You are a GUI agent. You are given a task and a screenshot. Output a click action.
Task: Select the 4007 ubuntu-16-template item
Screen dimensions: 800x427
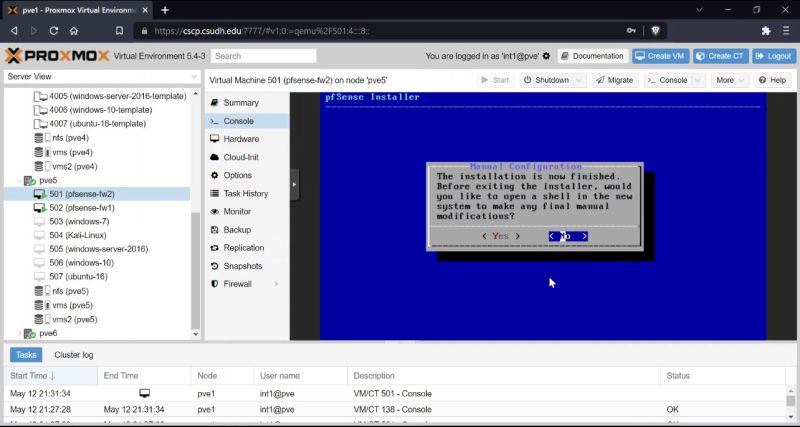(90, 123)
